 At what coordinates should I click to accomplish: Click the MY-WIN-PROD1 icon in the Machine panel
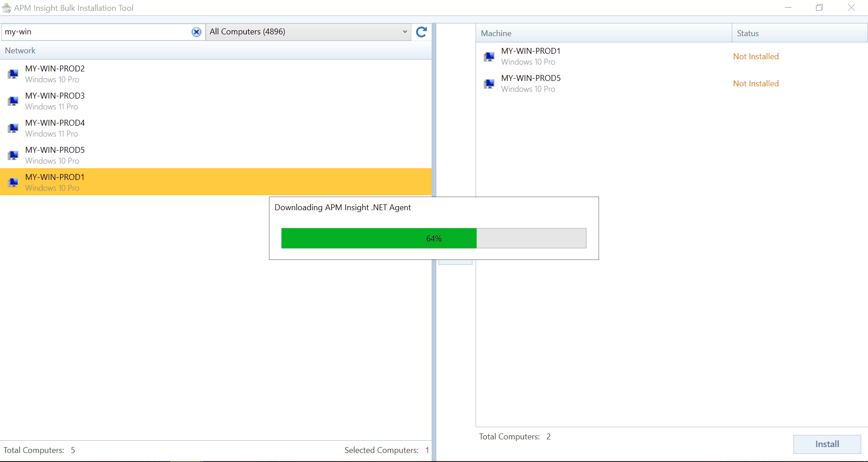pos(489,57)
